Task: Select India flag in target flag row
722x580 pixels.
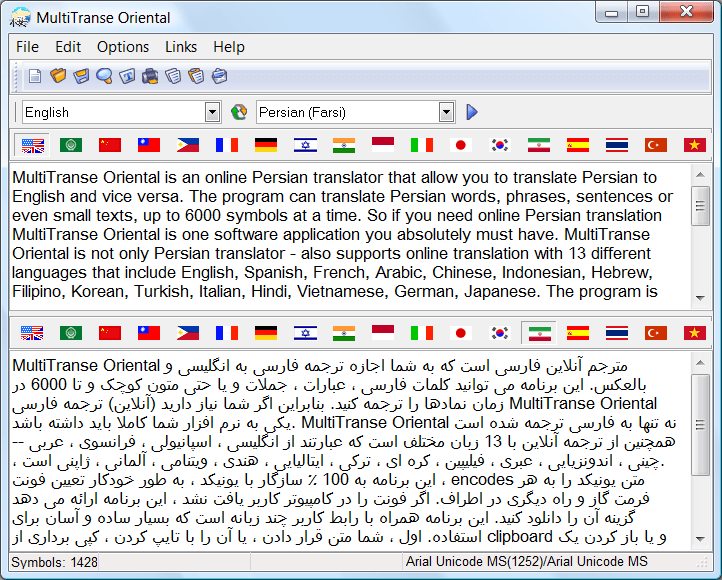Action: pos(344,333)
